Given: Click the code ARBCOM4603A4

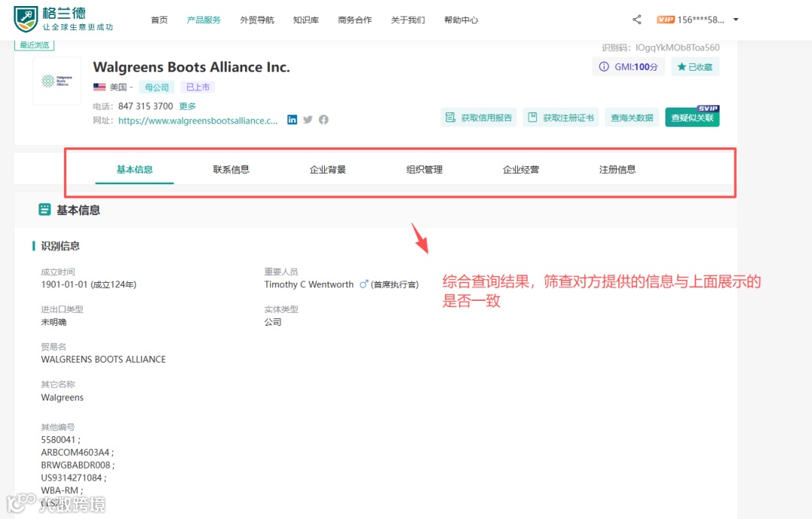Looking at the screenshot, I should click(x=75, y=452).
